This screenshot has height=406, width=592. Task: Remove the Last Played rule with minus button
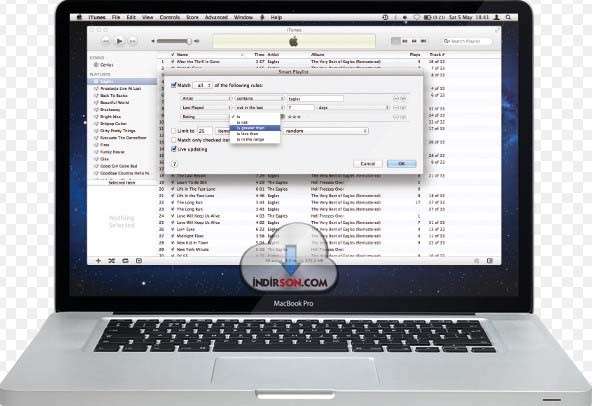click(x=396, y=108)
